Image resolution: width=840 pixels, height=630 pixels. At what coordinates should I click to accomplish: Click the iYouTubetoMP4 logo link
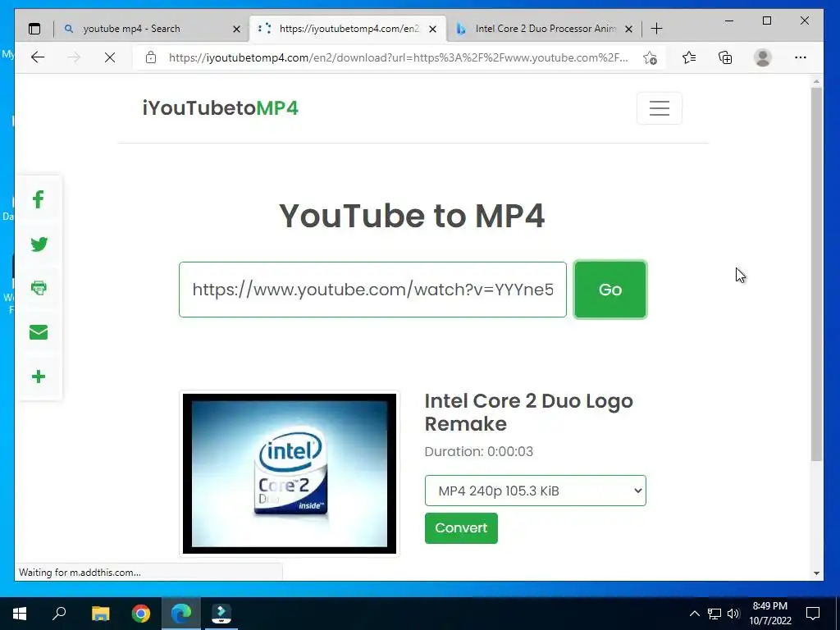point(220,108)
